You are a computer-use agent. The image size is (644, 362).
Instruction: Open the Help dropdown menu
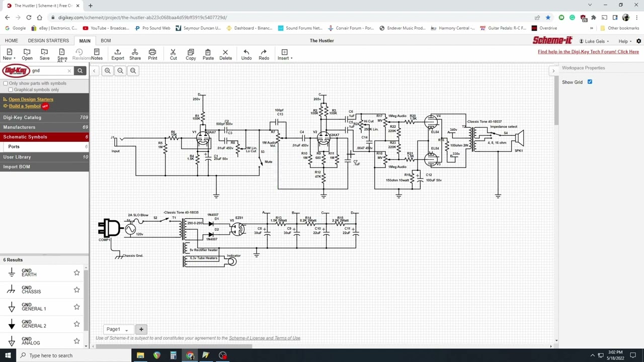click(624, 41)
